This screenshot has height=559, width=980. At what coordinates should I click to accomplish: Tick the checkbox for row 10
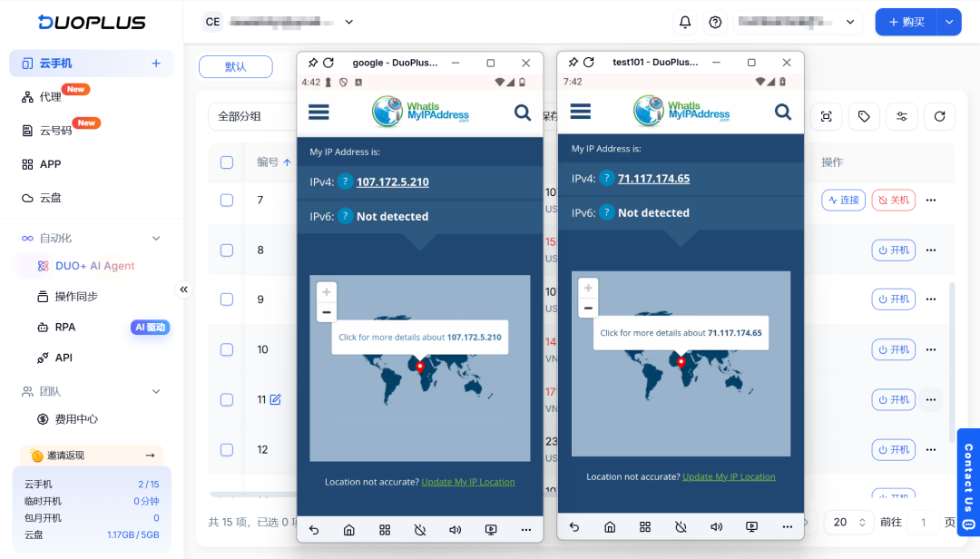[x=227, y=349]
